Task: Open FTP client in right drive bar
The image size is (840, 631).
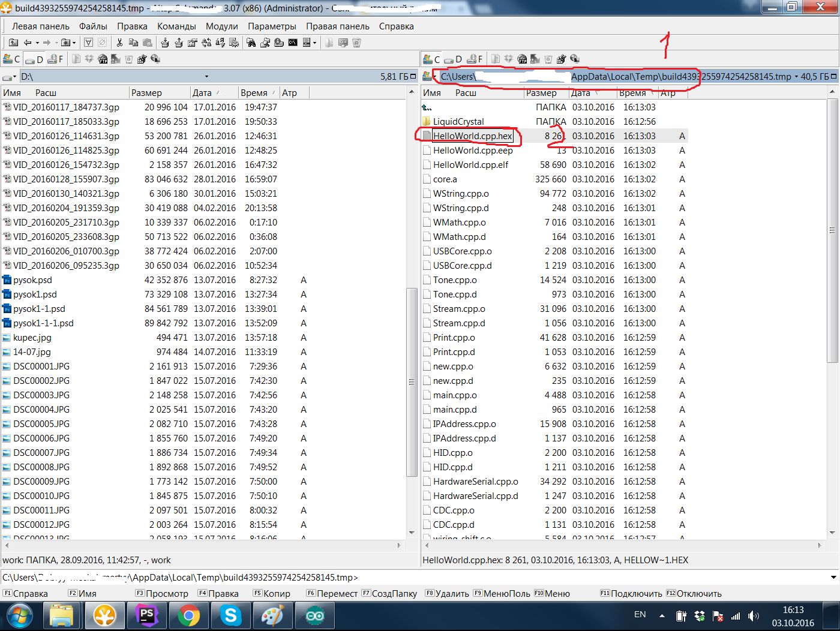Action: [x=522, y=59]
